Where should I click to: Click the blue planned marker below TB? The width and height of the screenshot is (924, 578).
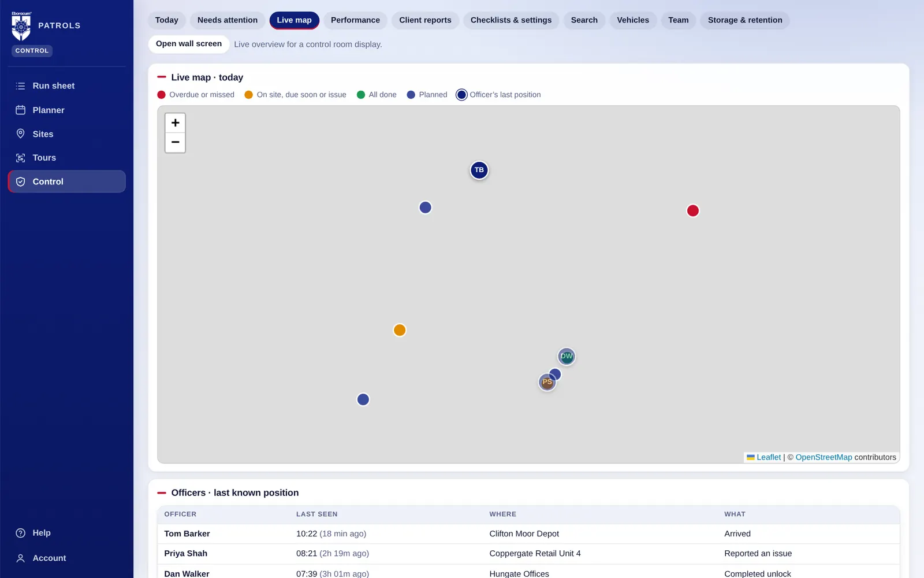point(425,208)
